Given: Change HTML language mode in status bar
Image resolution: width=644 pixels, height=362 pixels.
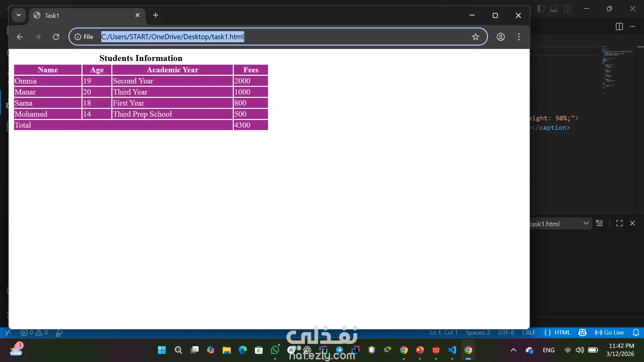Looking at the screenshot, I should 557,333.
